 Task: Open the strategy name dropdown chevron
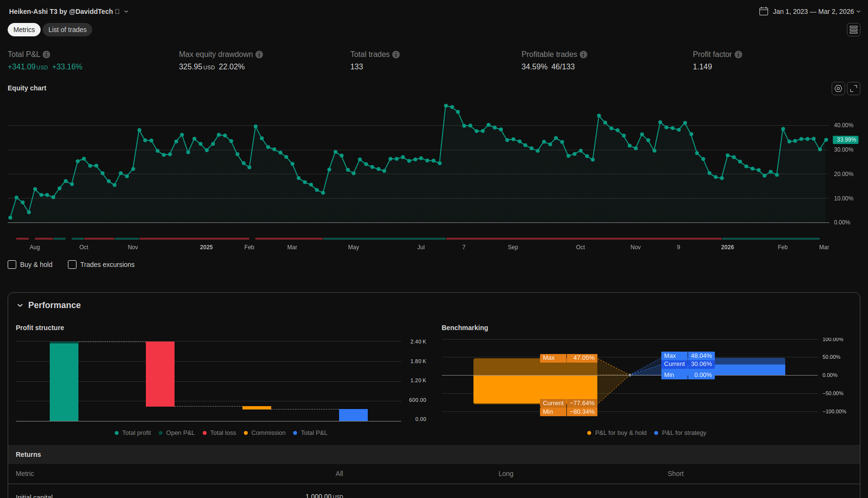[x=126, y=11]
